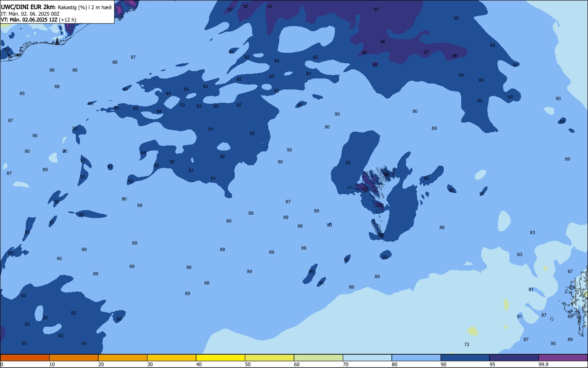Image resolution: width=588 pixels, height=368 pixels.
Task: Click the '30' legend scale label
Action: (150, 364)
